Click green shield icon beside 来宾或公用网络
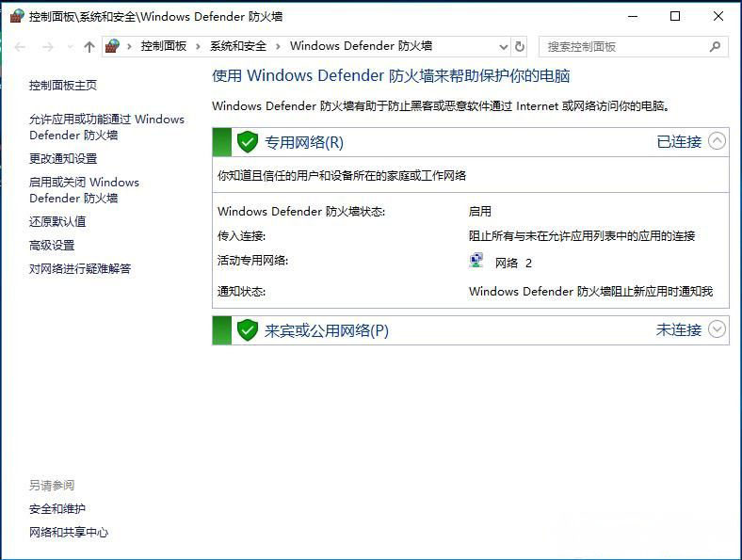The width and height of the screenshot is (742, 560). click(247, 329)
